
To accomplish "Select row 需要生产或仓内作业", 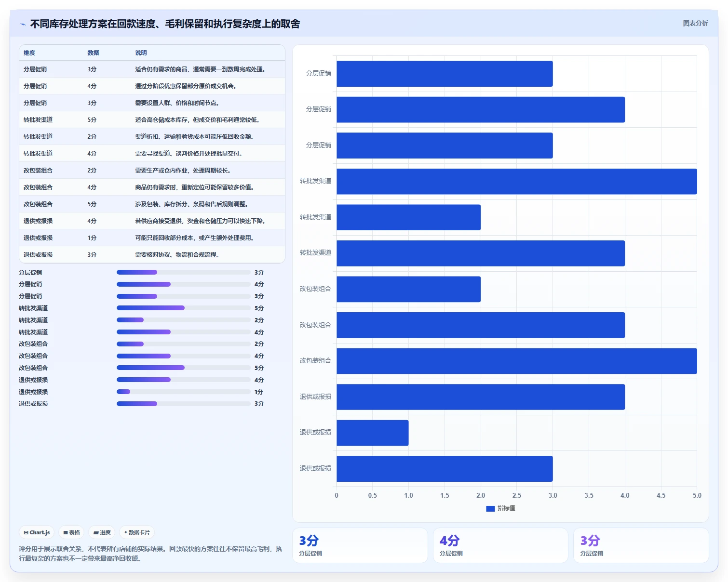I will (x=152, y=170).
